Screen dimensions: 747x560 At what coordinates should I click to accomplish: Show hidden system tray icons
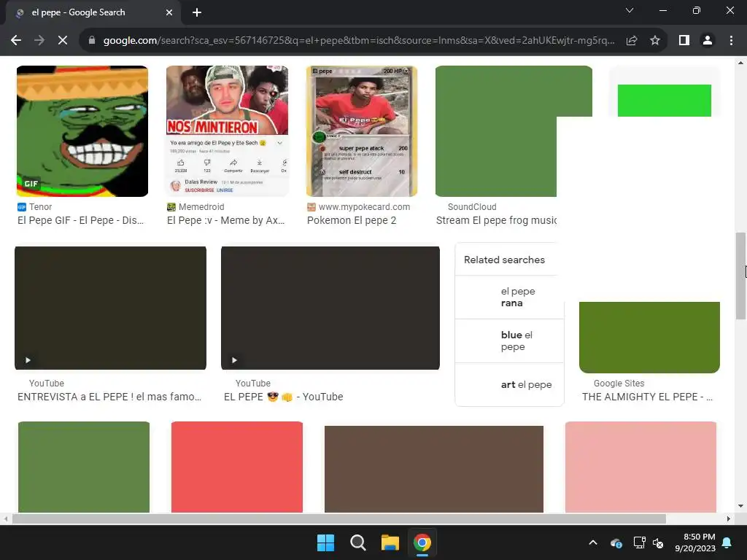[x=593, y=542]
